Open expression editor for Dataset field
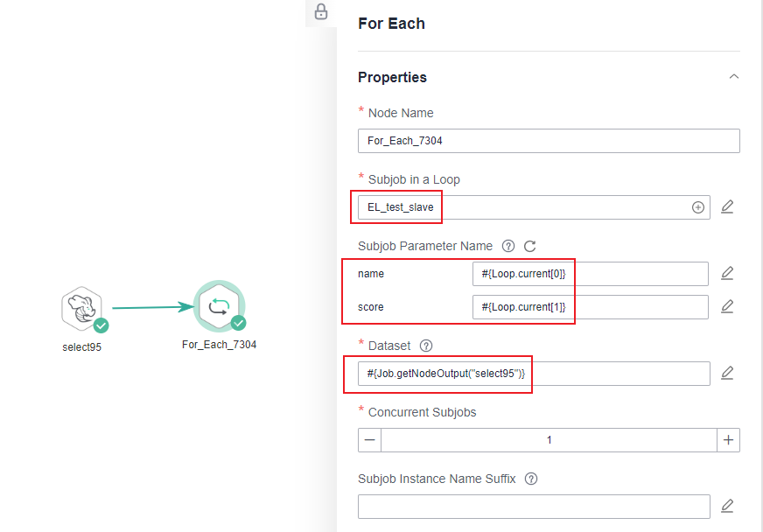Screen dimensions: 763x532 727,374
